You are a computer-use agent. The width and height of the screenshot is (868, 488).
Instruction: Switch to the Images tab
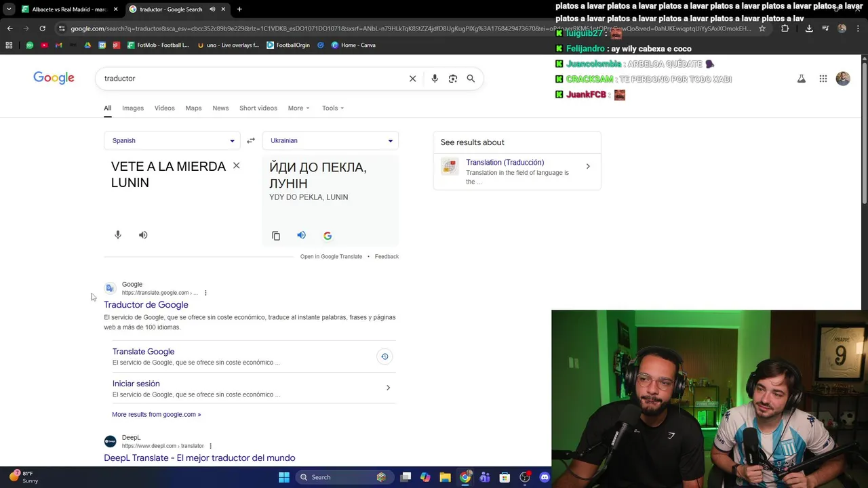tap(133, 108)
